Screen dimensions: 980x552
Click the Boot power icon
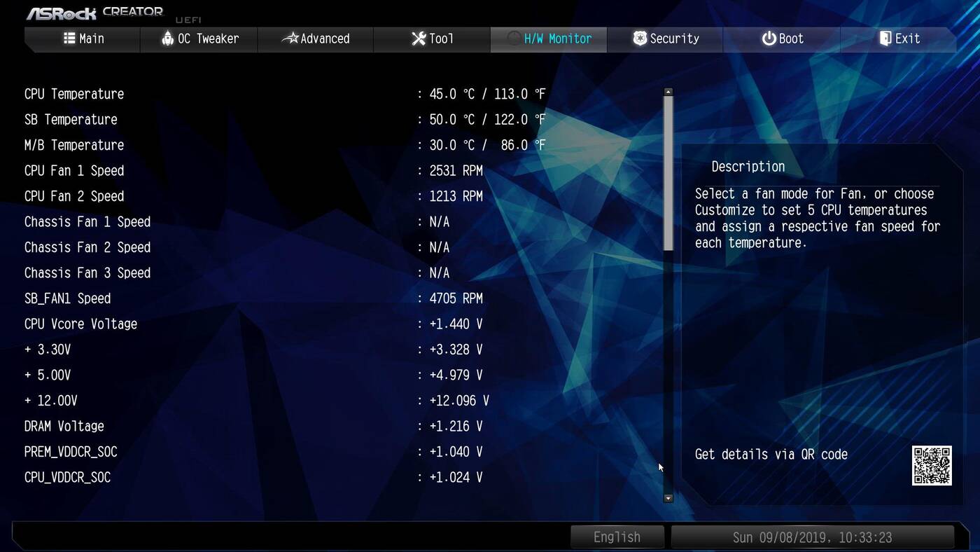coord(769,39)
